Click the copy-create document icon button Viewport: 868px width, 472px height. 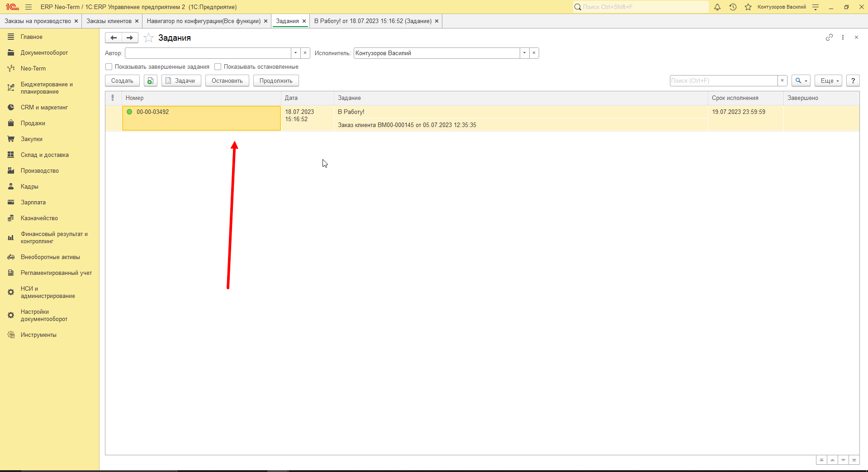(x=151, y=80)
